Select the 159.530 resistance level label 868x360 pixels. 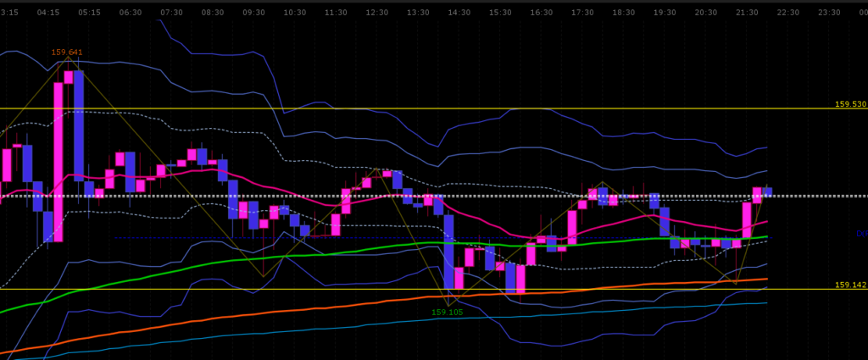click(x=850, y=104)
